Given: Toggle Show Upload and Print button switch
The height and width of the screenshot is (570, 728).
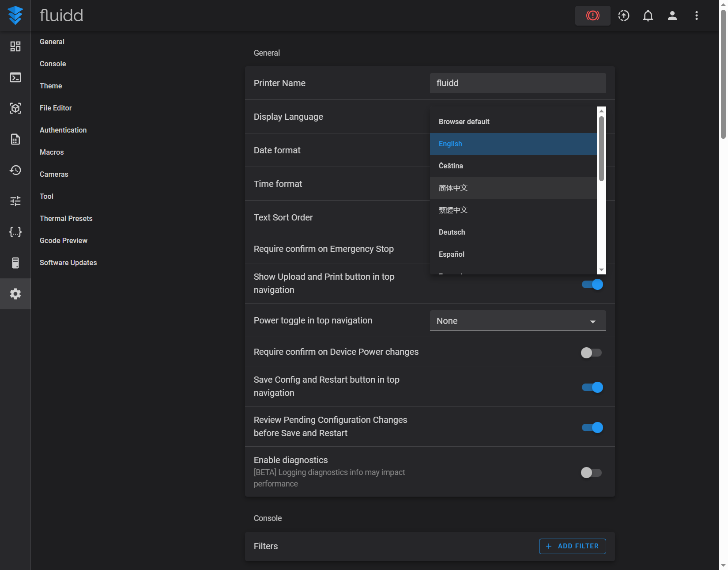Looking at the screenshot, I should 592,285.
